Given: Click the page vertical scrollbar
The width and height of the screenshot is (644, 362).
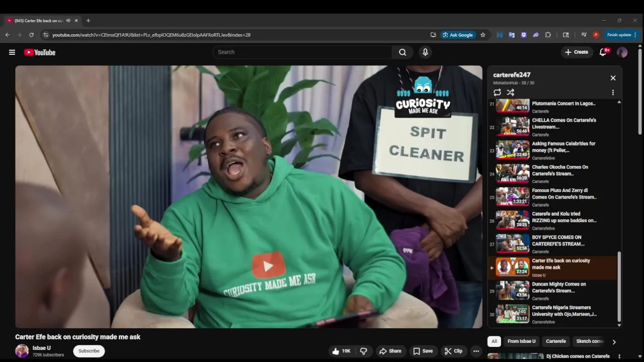Looking at the screenshot, I should click(640, 90).
